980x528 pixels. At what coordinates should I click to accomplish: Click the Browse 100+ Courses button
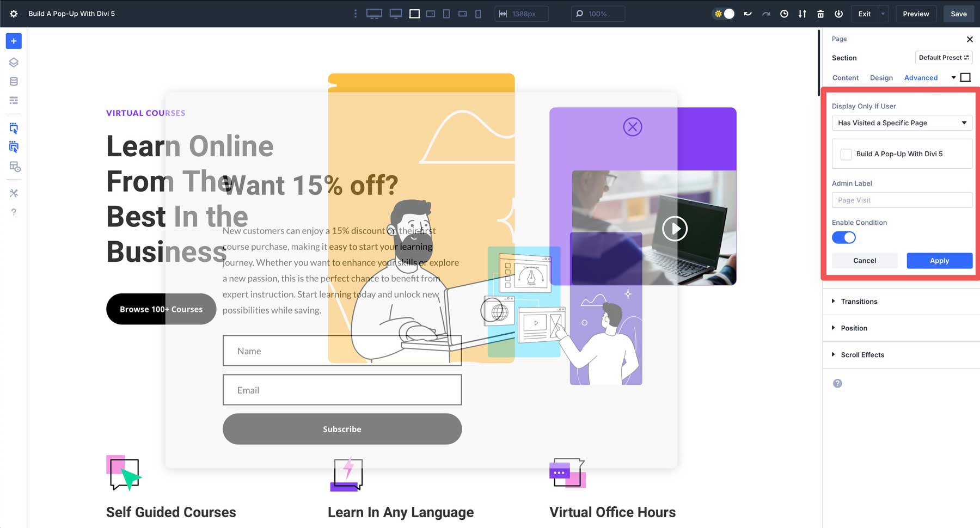[161, 309]
